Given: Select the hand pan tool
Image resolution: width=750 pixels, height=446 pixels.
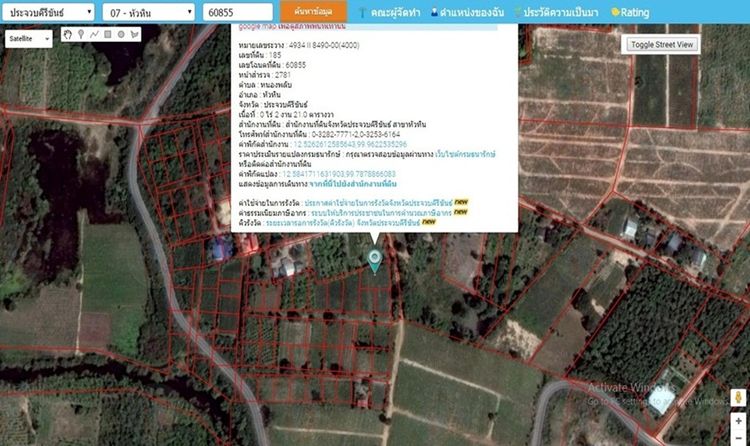Looking at the screenshot, I should tap(68, 35).
